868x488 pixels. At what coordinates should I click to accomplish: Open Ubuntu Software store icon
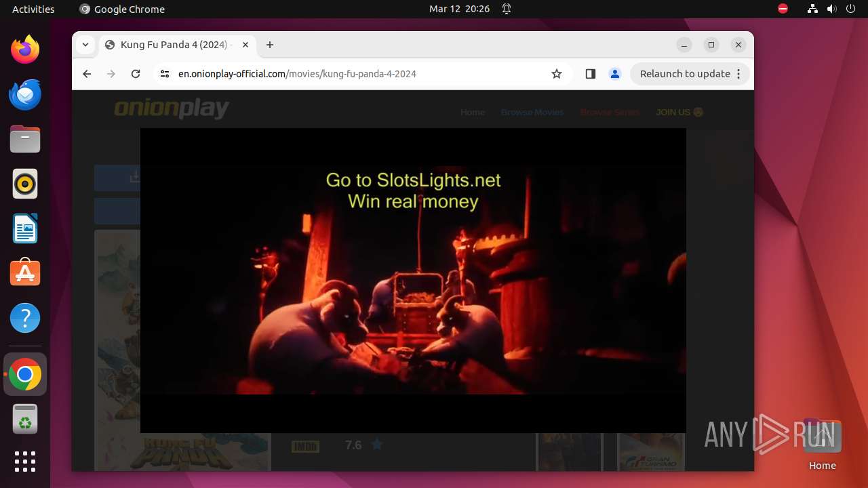pyautogui.click(x=25, y=273)
